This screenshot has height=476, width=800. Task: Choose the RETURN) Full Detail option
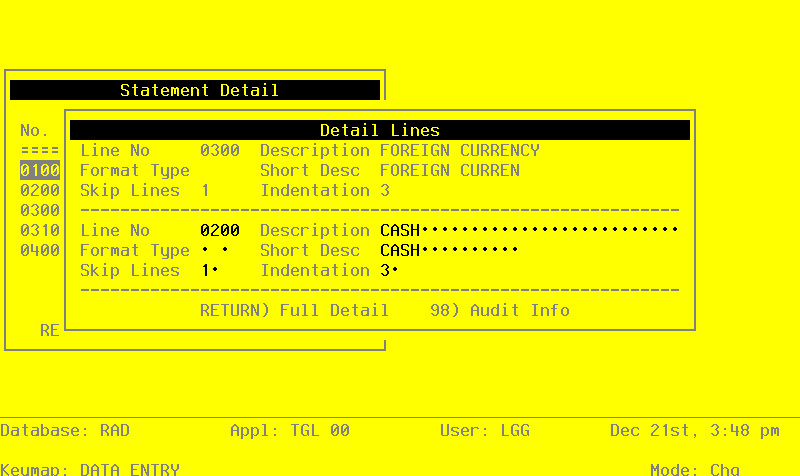pos(294,310)
